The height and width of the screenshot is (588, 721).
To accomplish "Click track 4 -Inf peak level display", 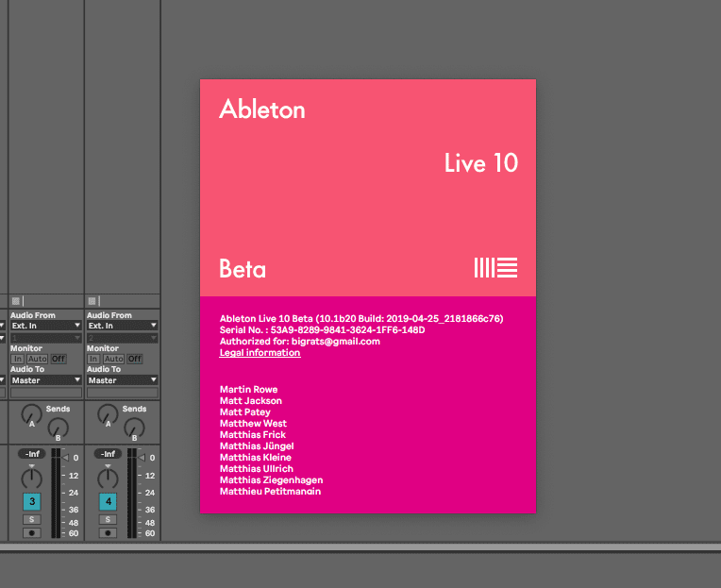I will [109, 454].
